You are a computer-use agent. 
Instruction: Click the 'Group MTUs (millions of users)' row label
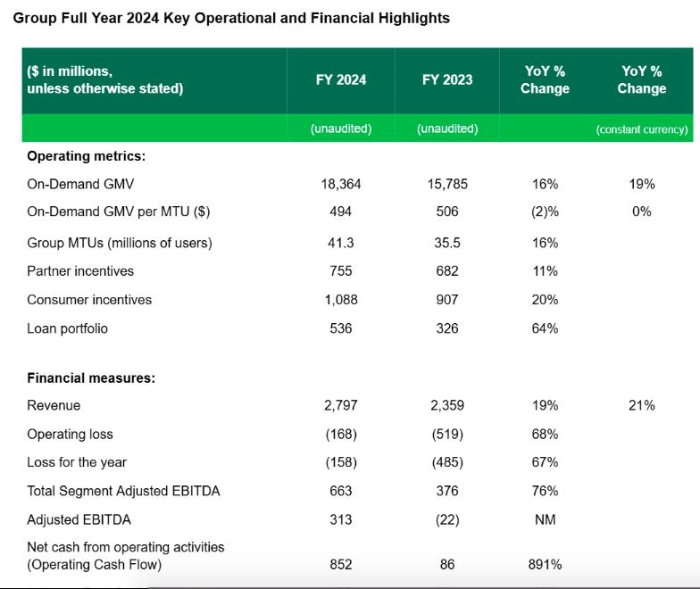coord(119,243)
